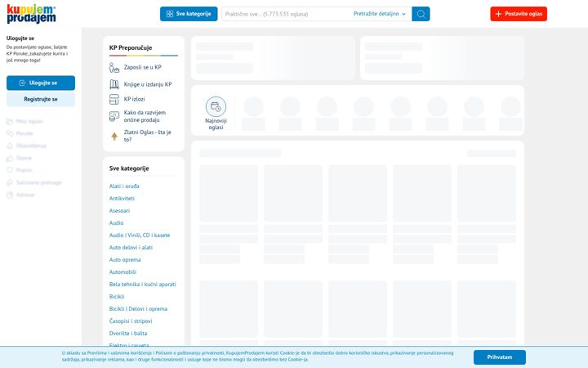The height and width of the screenshot is (368, 588).
Task: Click the Adresar address book icon
Action: [10, 195]
